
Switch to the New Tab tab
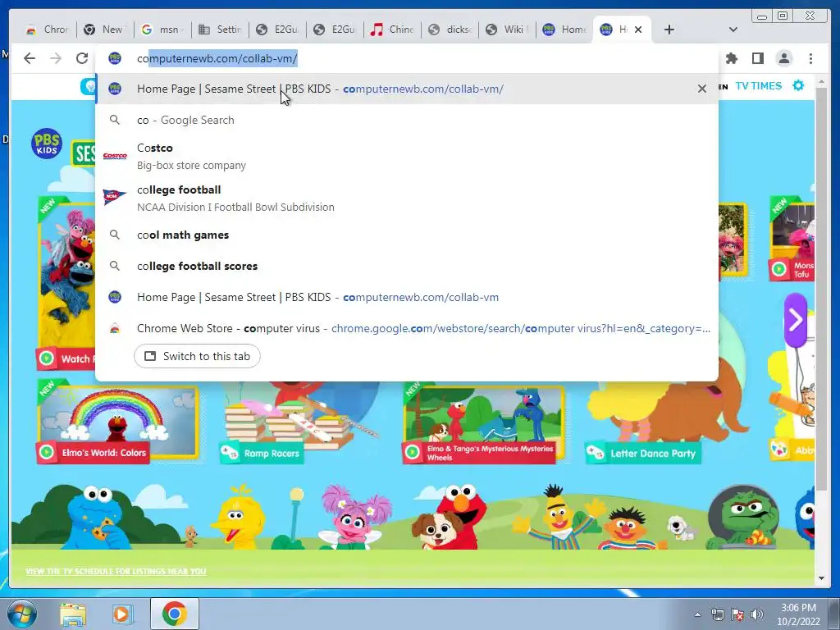104,30
